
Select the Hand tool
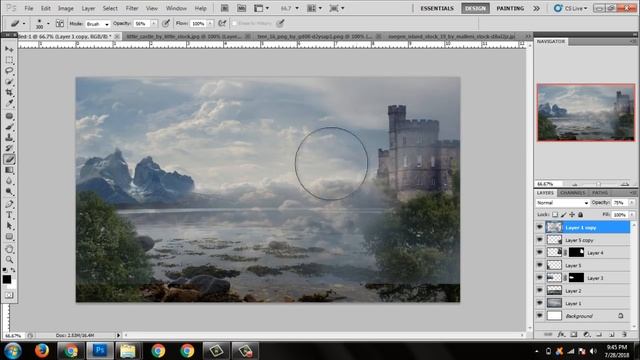click(9, 249)
